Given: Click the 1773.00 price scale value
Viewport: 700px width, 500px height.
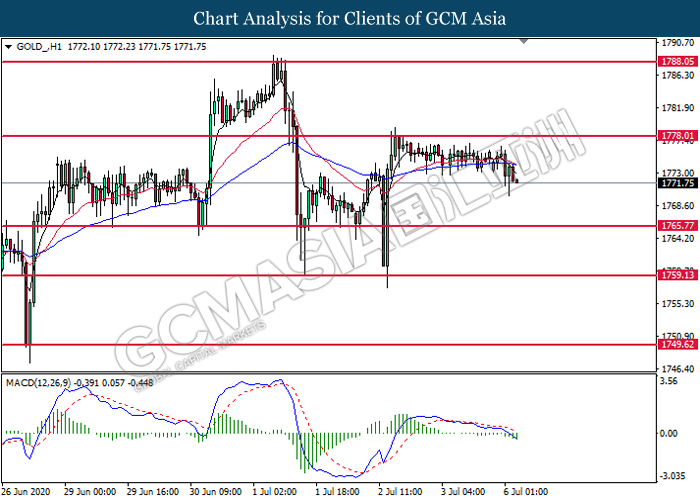Looking at the screenshot, I should point(678,173).
